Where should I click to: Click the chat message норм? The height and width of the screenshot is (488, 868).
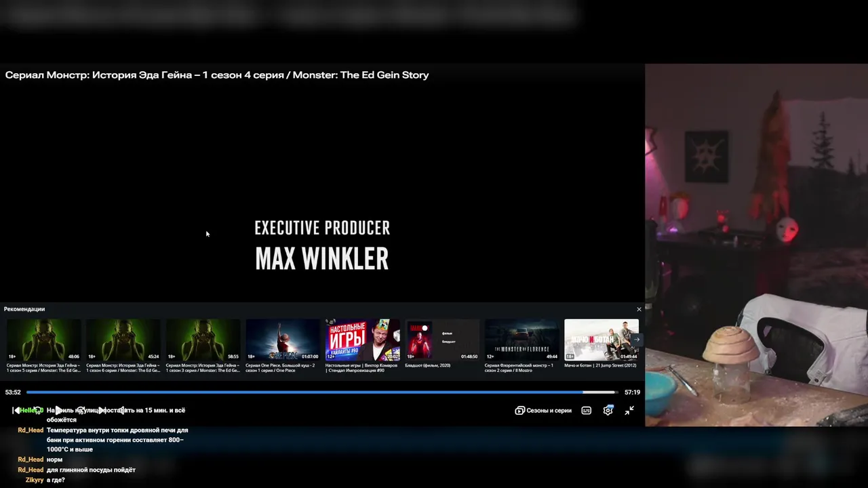click(54, 460)
